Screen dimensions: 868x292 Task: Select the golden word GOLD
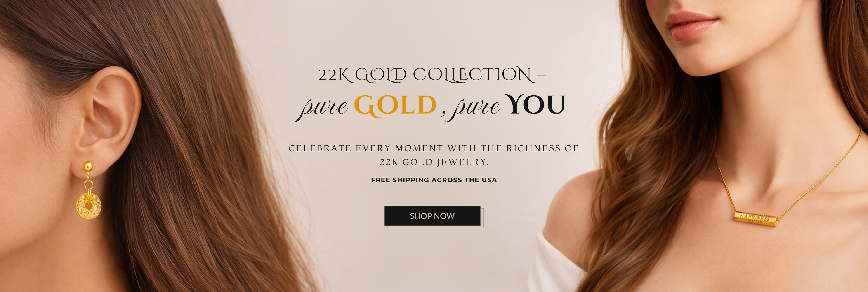(395, 106)
